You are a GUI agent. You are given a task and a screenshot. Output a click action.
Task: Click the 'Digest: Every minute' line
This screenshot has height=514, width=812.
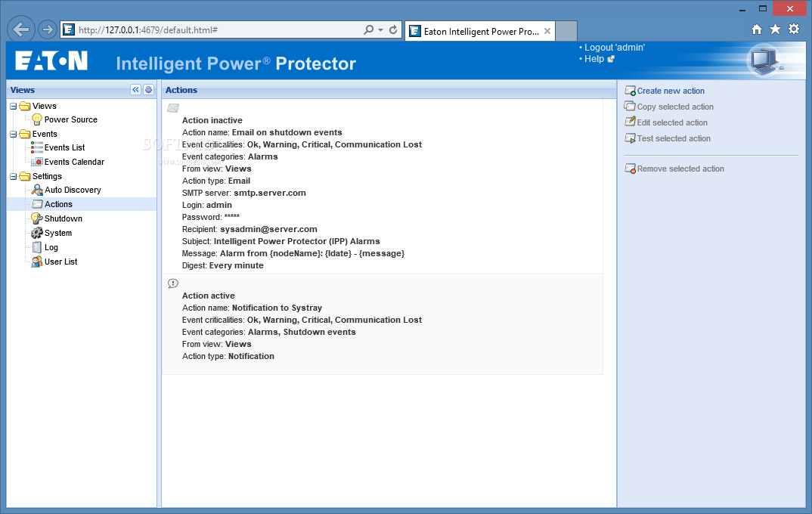(223, 265)
